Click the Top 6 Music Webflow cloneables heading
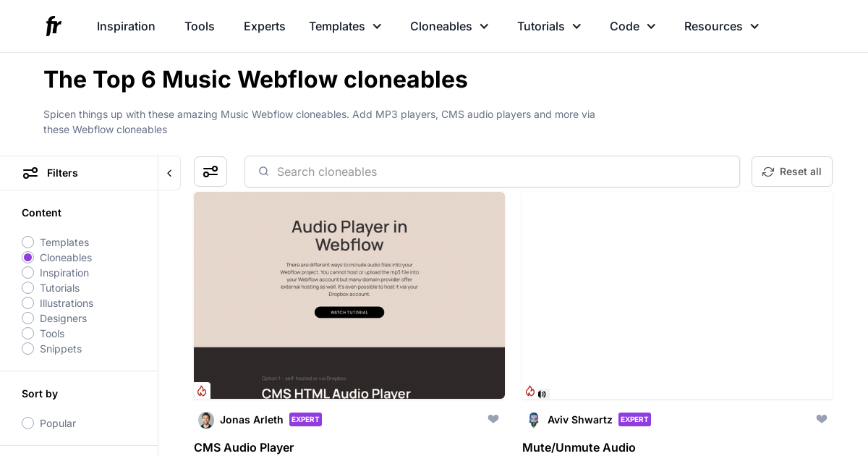 click(255, 79)
